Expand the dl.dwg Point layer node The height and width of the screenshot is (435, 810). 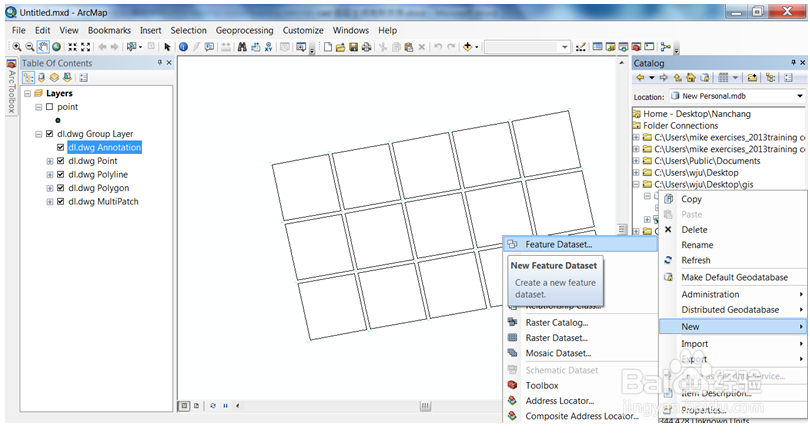(x=50, y=161)
